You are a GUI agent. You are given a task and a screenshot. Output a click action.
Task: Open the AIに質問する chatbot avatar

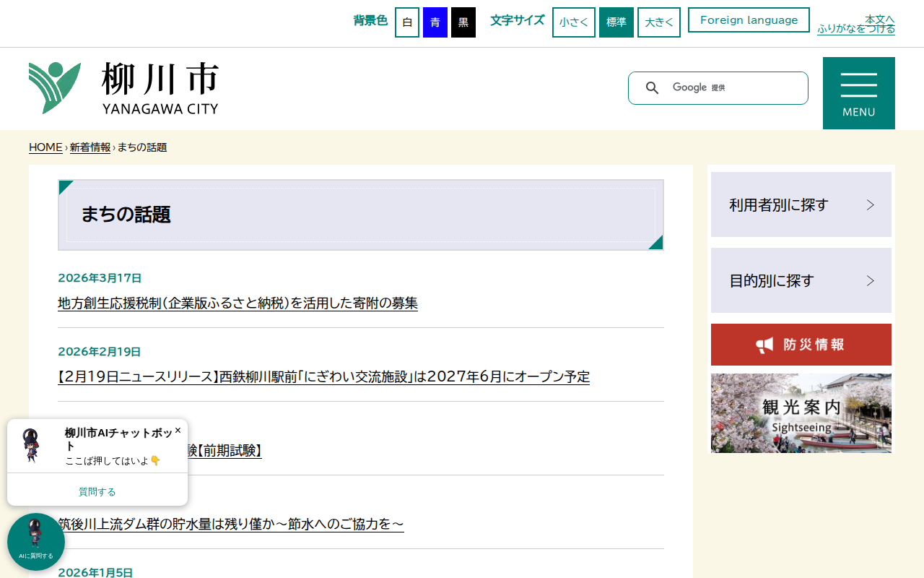pyautogui.click(x=35, y=541)
